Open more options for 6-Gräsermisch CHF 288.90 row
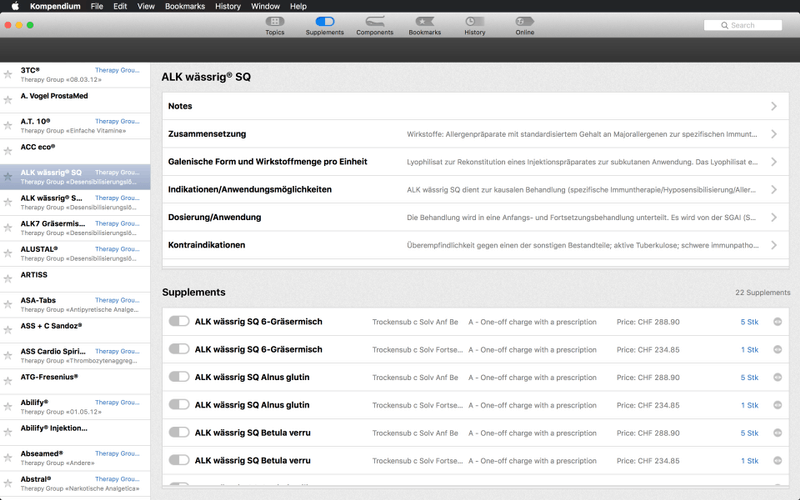Viewport: 800px width, 500px height. [778, 321]
